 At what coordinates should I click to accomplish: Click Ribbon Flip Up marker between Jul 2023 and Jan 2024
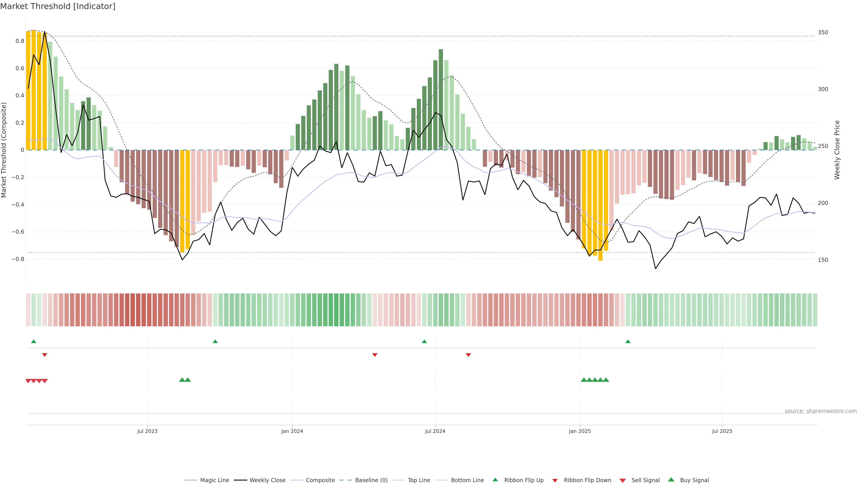click(215, 342)
